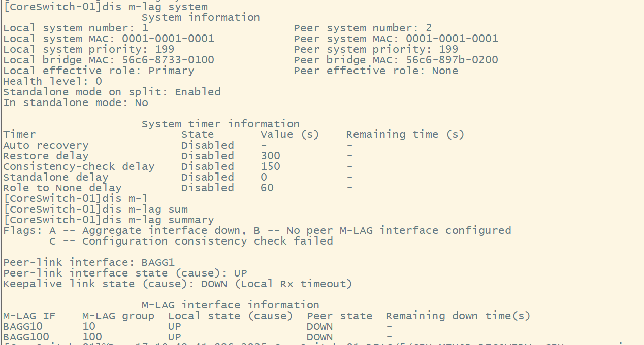Click Role to None delay value 60
The width and height of the screenshot is (644, 345).
point(267,188)
